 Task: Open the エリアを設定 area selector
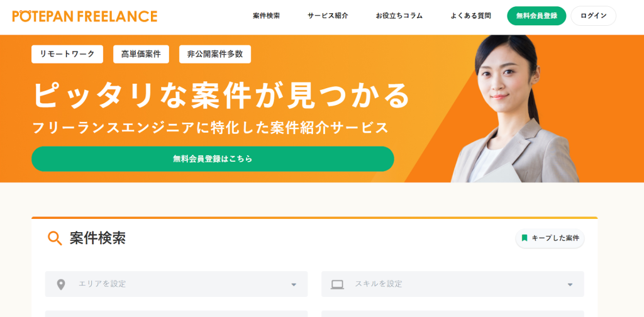[176, 284]
